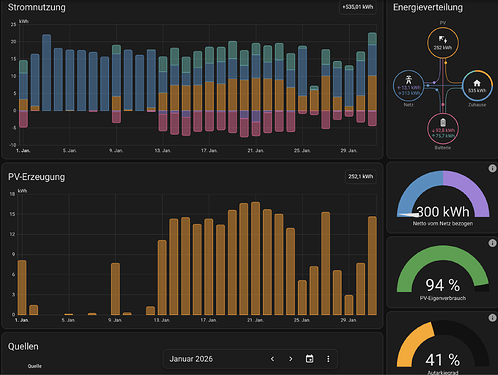The image size is (498, 375).
Task: Click the 5. Jan. label on Stromnutzung axis
Action: [70, 151]
